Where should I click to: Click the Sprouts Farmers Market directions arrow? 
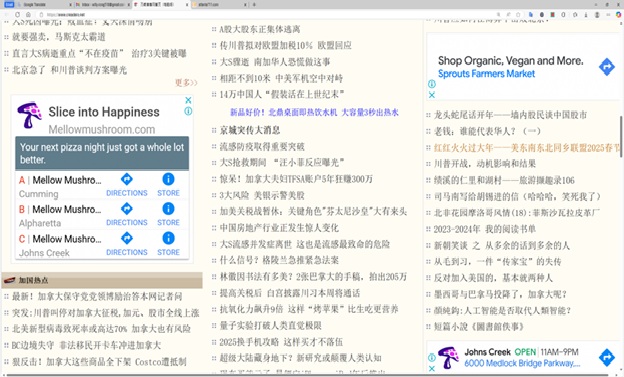tap(607, 67)
